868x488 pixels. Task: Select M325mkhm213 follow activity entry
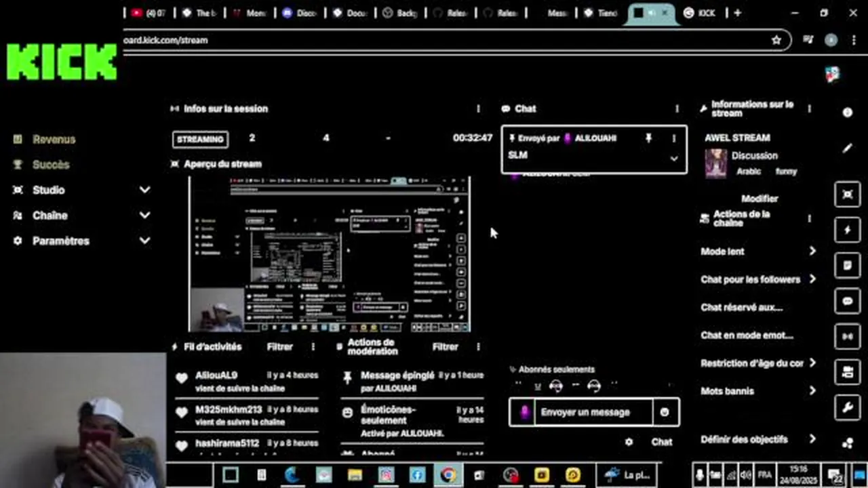click(x=246, y=415)
